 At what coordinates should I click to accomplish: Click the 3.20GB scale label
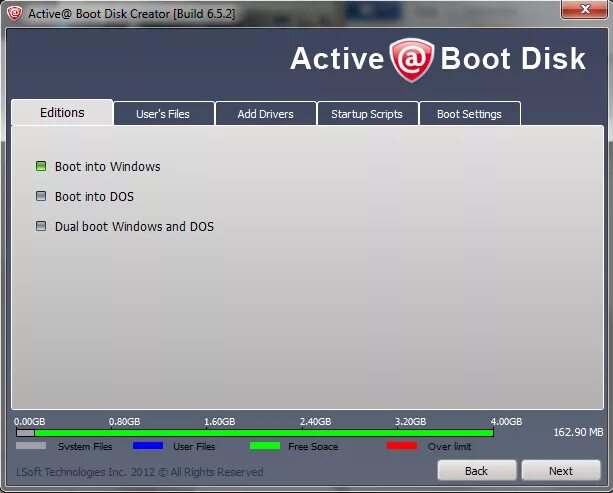tap(410, 421)
